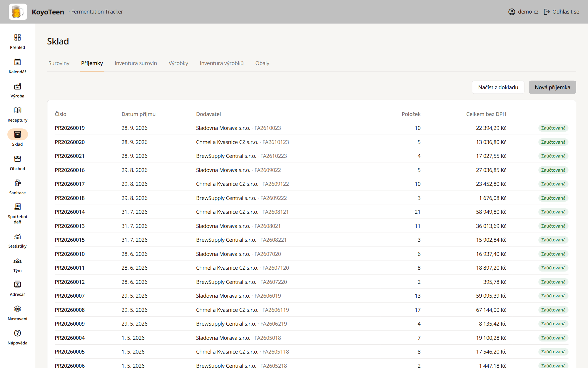
Task: Open the Přehled dashboard icon
Action: (x=17, y=37)
